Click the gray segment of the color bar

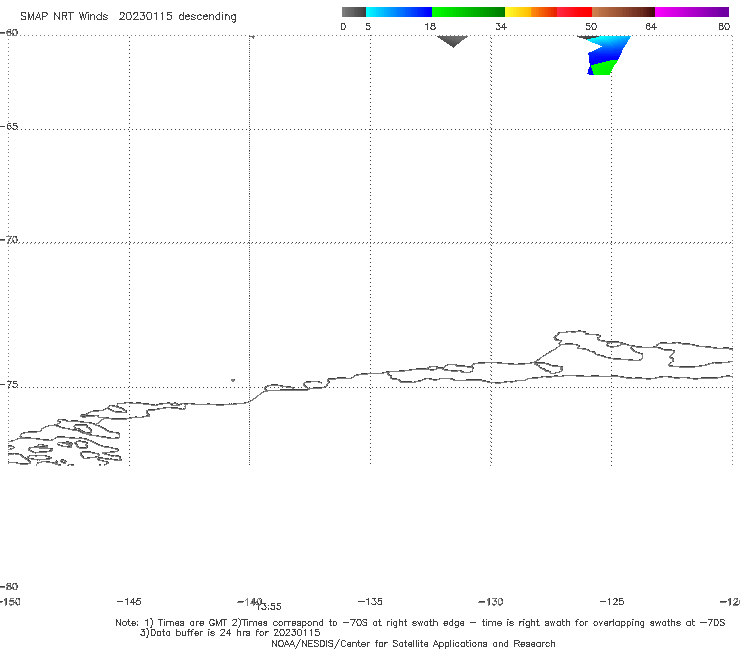coord(354,12)
